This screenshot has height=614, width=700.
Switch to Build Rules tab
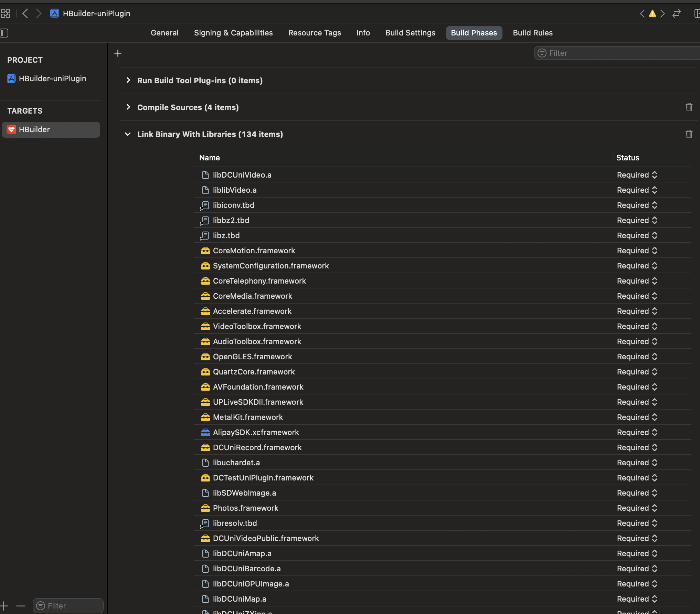click(533, 33)
